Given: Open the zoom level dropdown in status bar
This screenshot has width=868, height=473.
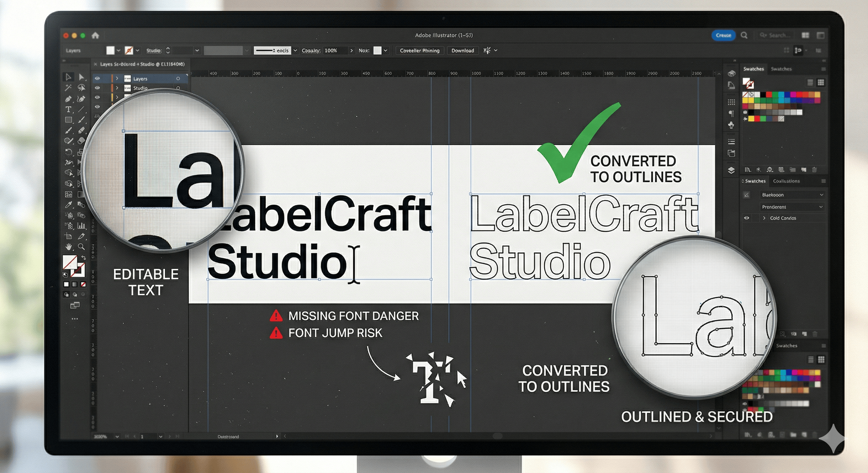Looking at the screenshot, I should tap(117, 437).
